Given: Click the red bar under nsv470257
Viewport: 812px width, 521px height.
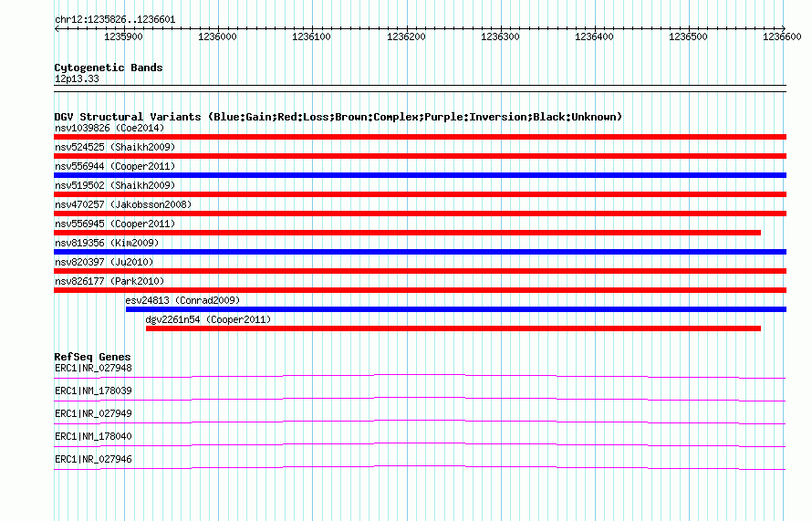Looking at the screenshot, I should point(420,214).
